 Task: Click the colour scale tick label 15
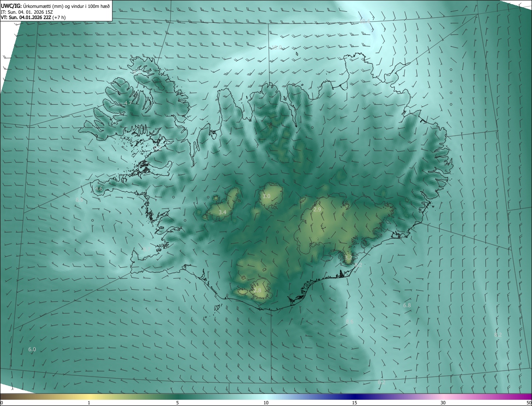[x=355, y=403]
